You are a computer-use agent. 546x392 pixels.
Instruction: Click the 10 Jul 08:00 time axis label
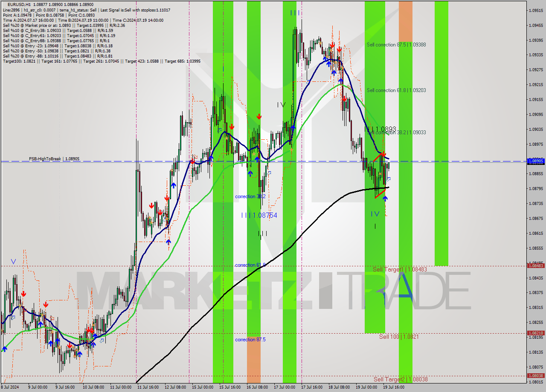point(93,388)
